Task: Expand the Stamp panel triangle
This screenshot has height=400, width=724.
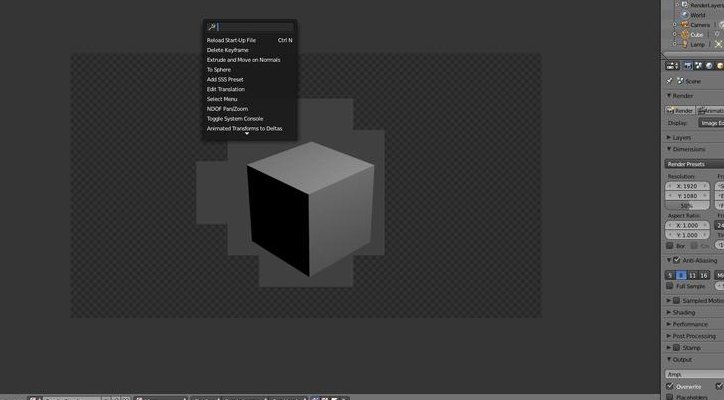Action: tap(669, 348)
